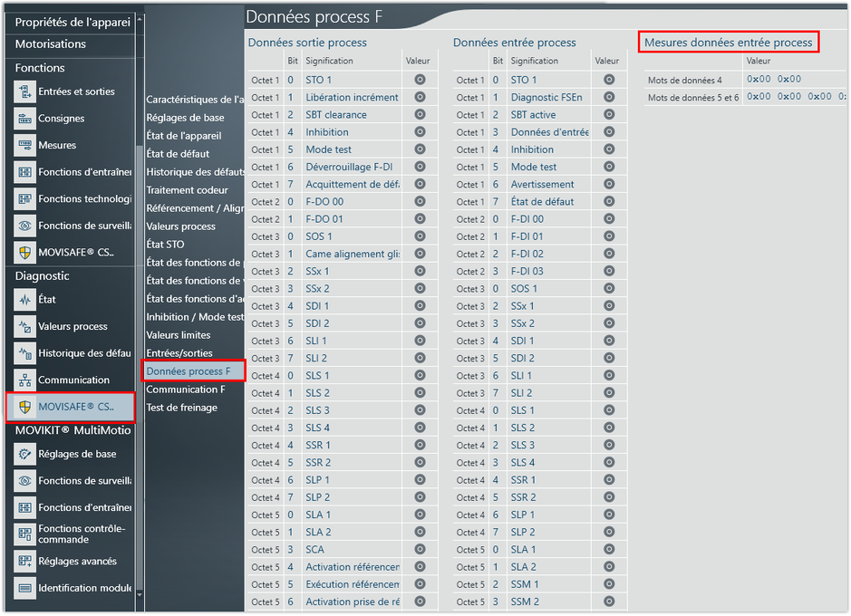
Task: Click the Test de freinage entry
Action: point(182,408)
